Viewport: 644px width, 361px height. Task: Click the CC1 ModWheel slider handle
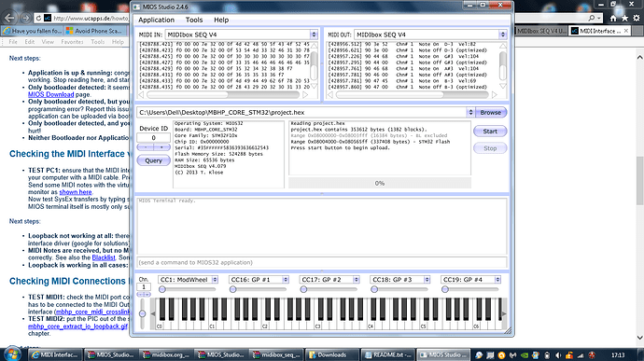(x=162, y=289)
